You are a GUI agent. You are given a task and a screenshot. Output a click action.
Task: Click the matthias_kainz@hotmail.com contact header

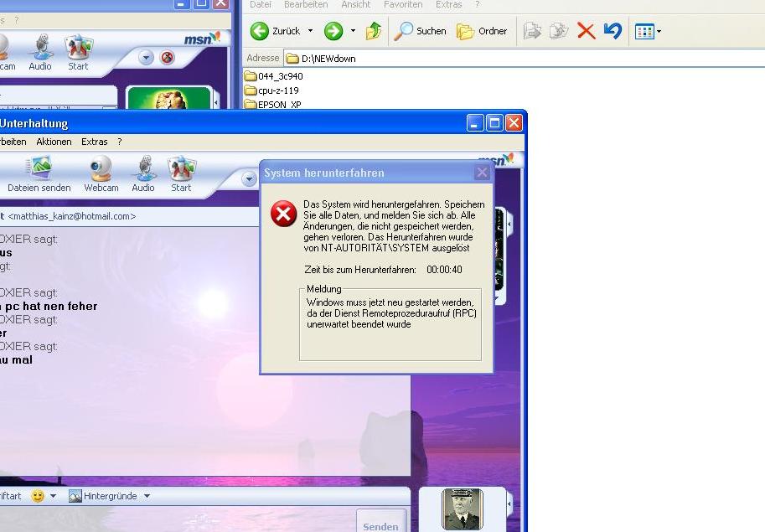point(72,216)
